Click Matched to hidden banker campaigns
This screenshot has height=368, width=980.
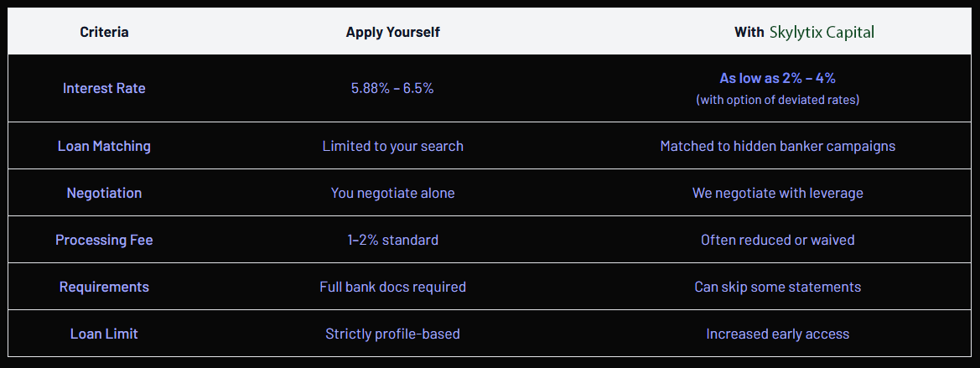777,146
